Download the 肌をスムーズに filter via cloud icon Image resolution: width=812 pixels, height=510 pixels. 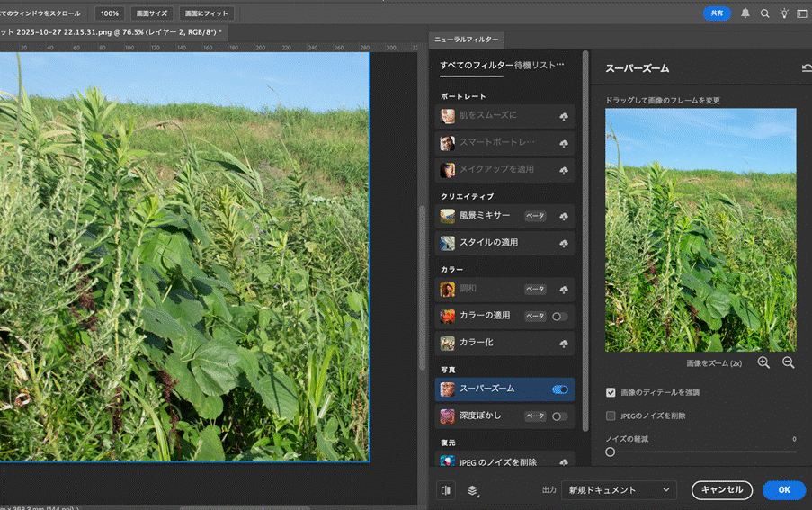click(564, 117)
